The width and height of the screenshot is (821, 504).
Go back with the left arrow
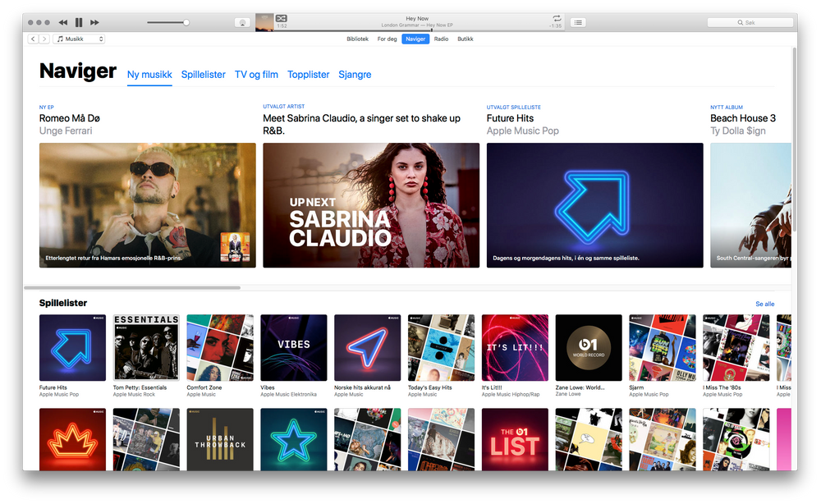[x=33, y=39]
